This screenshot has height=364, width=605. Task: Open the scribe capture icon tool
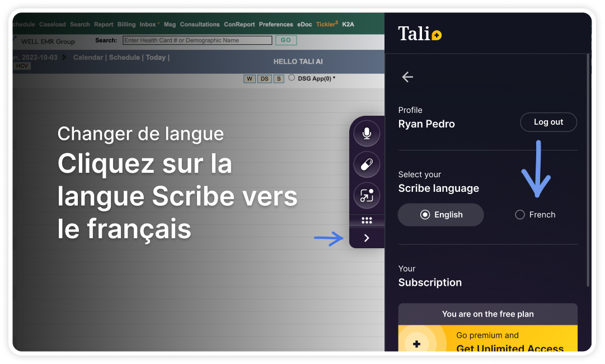[367, 196]
